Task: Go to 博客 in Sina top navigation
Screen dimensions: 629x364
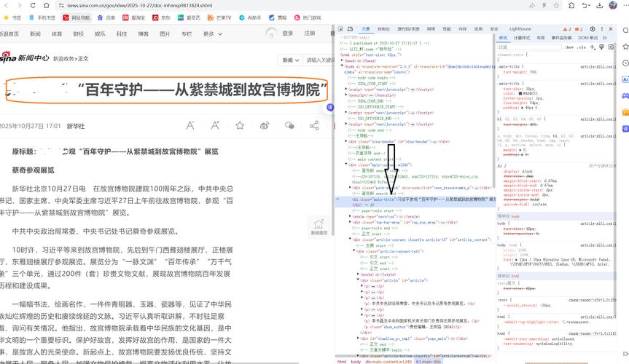Action: pyautogui.click(x=143, y=34)
